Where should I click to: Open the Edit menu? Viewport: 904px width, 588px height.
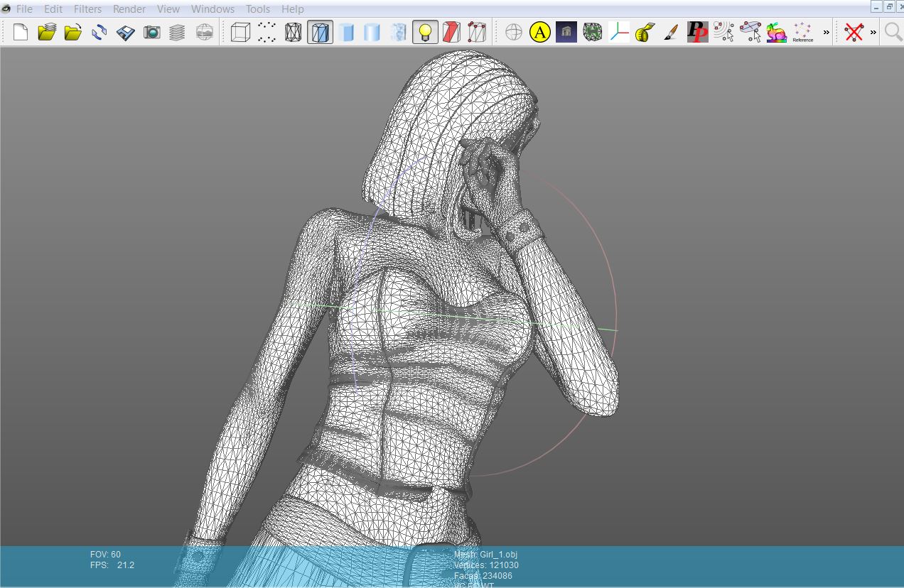click(53, 9)
